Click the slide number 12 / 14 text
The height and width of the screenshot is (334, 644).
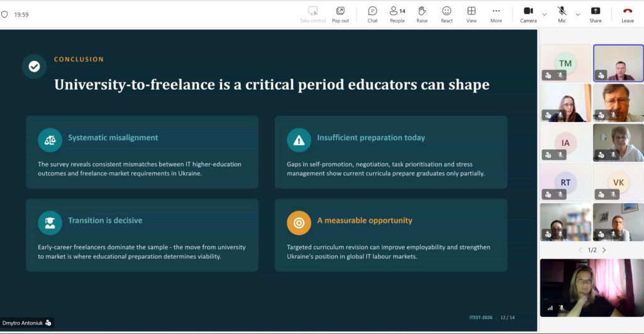click(508, 318)
